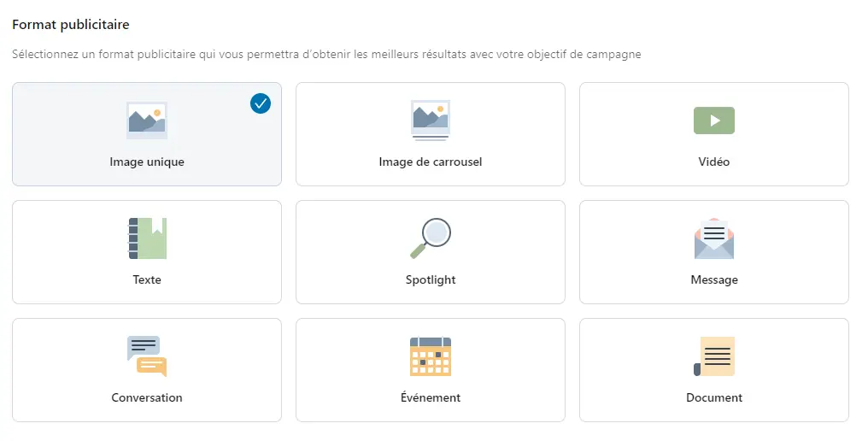Click the carousel image icon

pyautogui.click(x=431, y=121)
